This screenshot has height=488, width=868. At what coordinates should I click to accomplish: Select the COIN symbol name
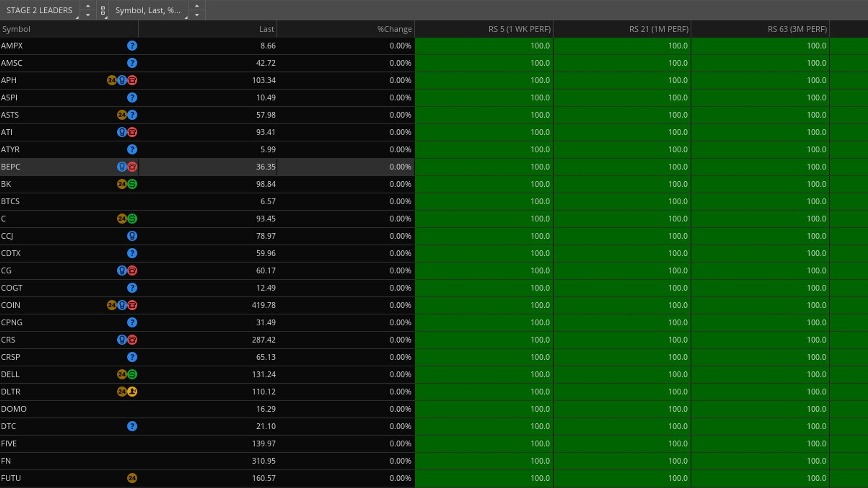11,305
